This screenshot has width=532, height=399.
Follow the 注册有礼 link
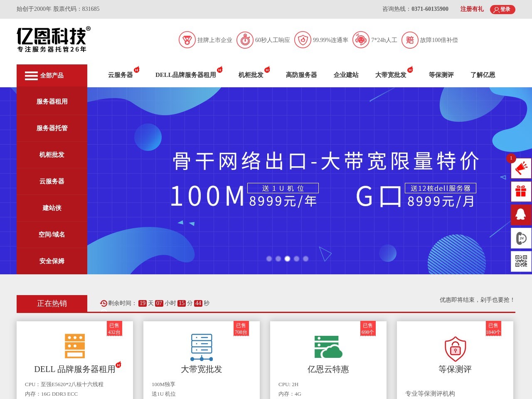pos(472,9)
